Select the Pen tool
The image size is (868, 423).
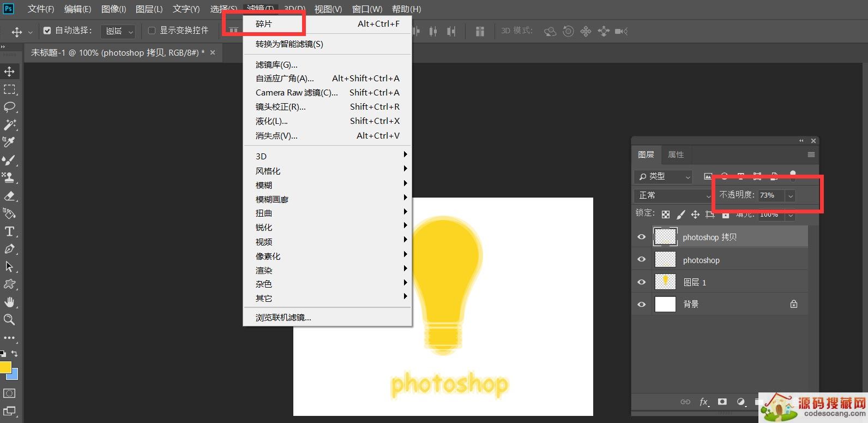[x=9, y=249]
